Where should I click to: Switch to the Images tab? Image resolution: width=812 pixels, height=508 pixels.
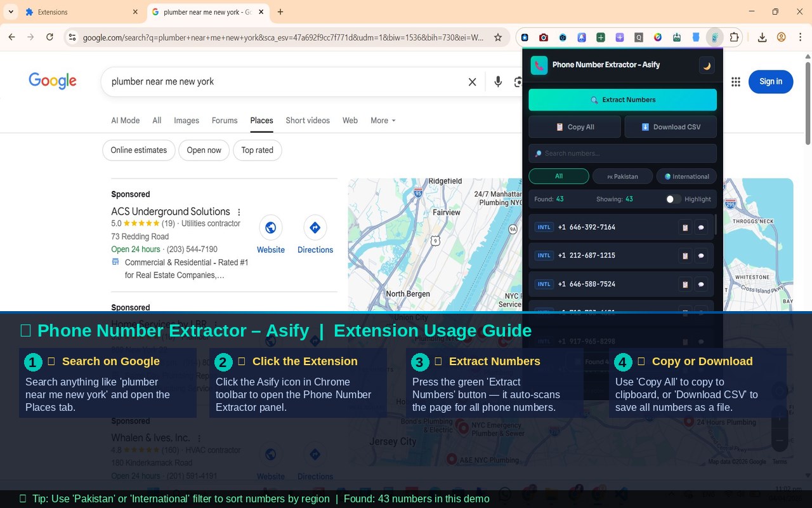tap(187, 121)
